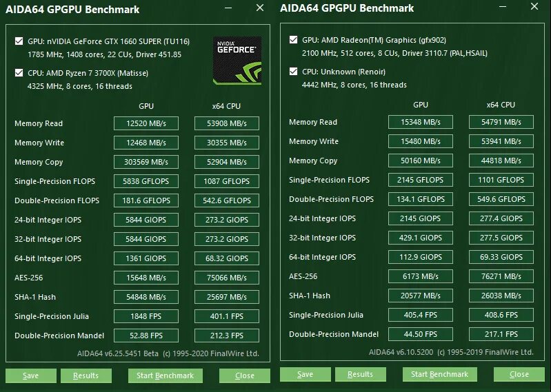
Task: Select Renoir Memory Copy value 44818 MB/s
Action: point(501,161)
